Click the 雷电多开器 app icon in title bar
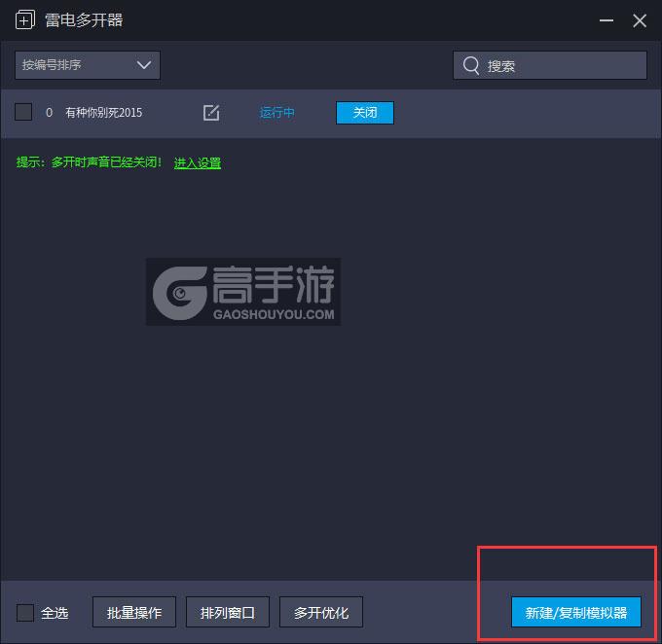The image size is (662, 644). 25,19
